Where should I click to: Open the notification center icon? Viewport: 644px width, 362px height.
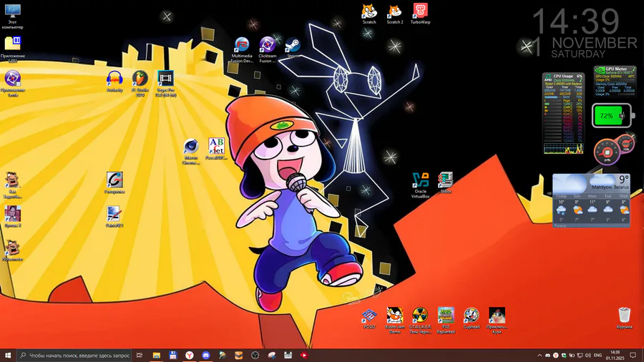point(633,356)
